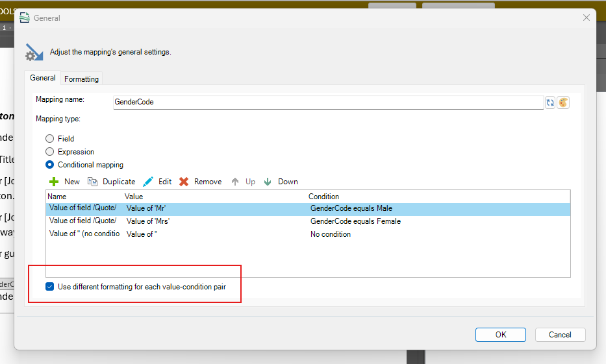Viewport: 606px width, 364px height.
Task: Click the mapping settings gear-arrow icon
Action: coord(34,53)
